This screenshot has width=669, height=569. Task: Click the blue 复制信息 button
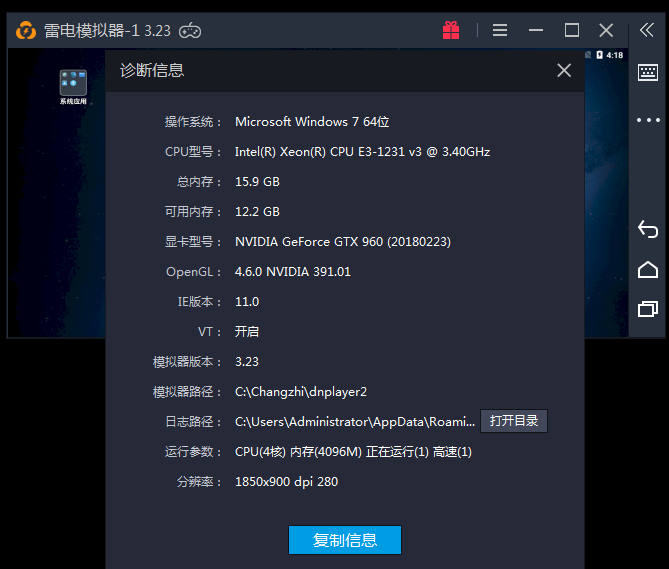coord(345,540)
